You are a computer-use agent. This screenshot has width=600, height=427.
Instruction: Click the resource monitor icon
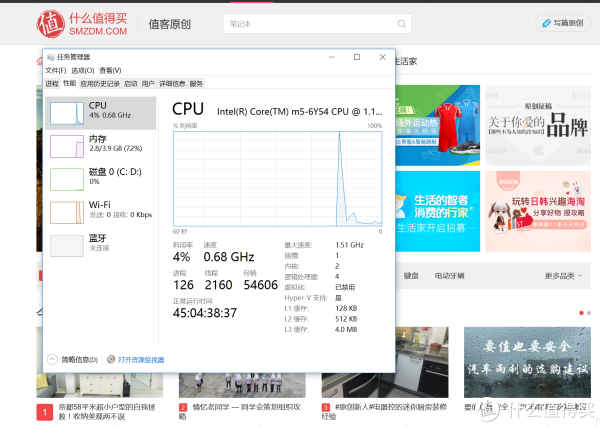[111, 359]
